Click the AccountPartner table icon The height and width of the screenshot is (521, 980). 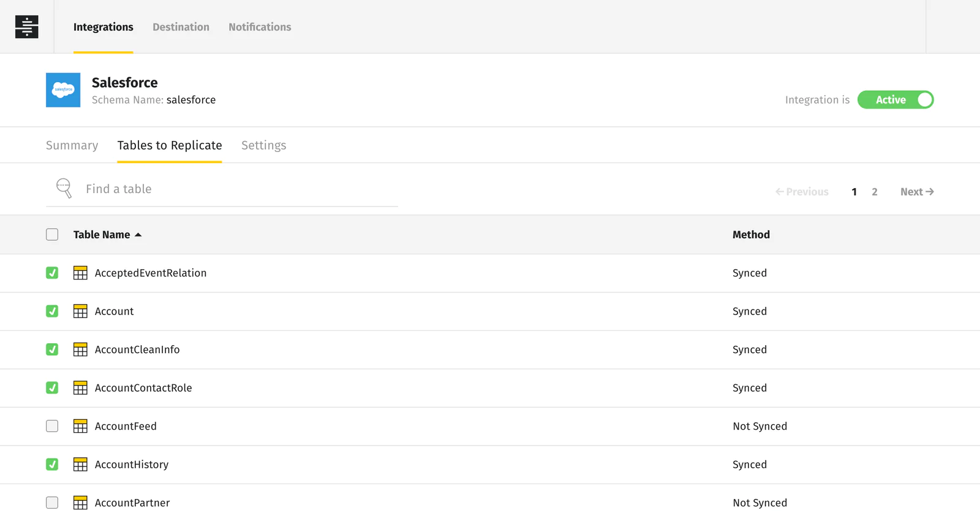80,503
